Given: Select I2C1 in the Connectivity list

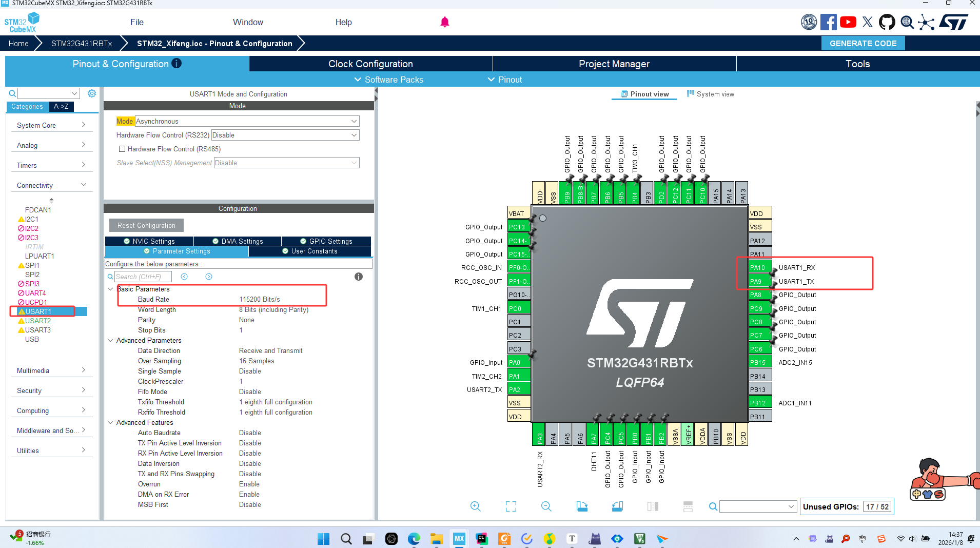Looking at the screenshot, I should click(x=31, y=219).
